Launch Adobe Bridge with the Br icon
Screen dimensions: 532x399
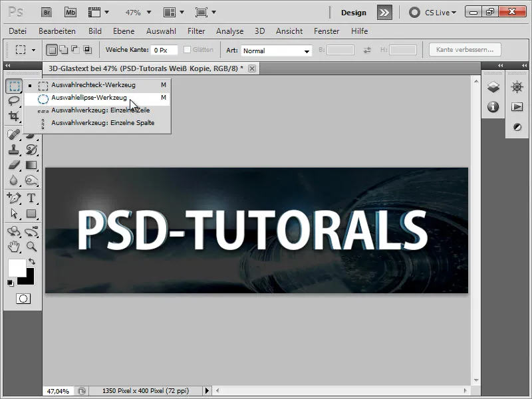pyautogui.click(x=47, y=13)
